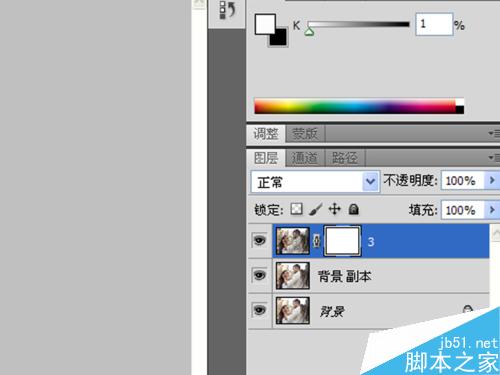This screenshot has width=500, height=375.
Task: Click the layer 3 name text
Action: tap(371, 242)
